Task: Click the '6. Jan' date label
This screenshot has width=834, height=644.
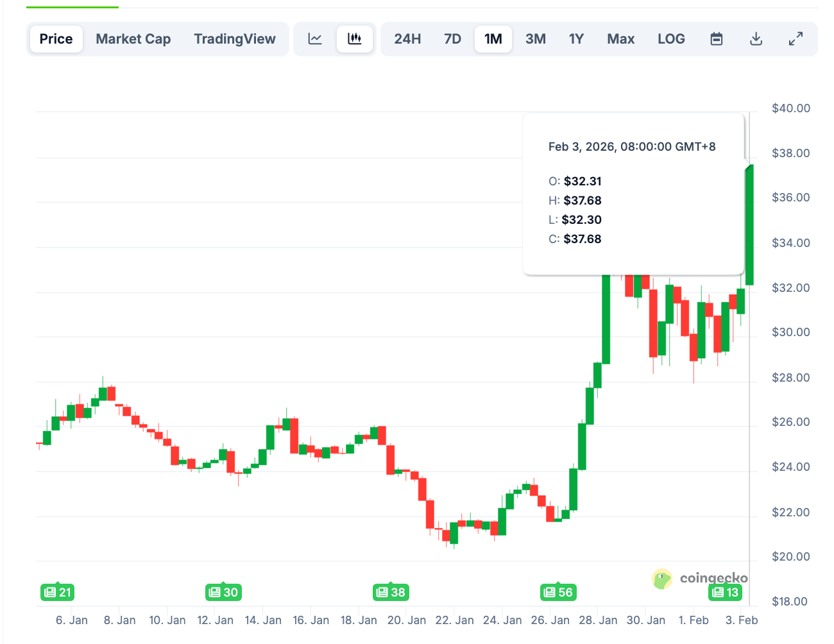Action: (x=72, y=620)
